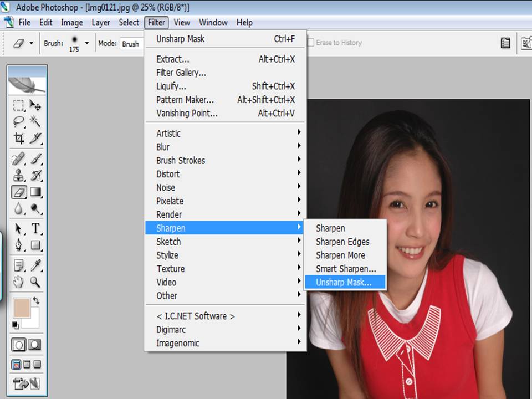Select the History Brush tool
The width and height of the screenshot is (532, 399).
click(35, 176)
